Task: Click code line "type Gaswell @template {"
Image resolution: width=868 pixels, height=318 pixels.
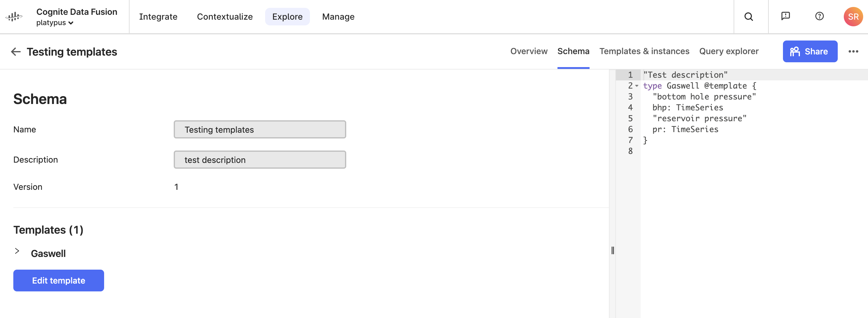Action: pos(699,86)
